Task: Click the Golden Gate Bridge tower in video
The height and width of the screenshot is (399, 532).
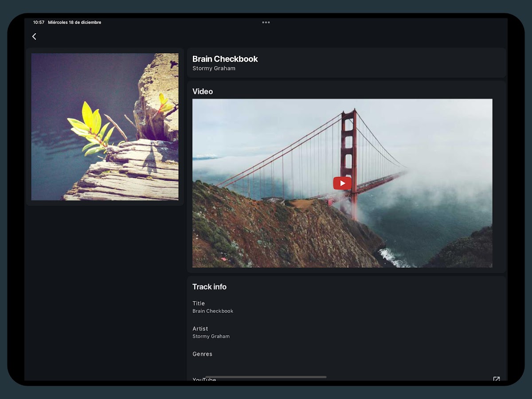Action: coord(349,146)
